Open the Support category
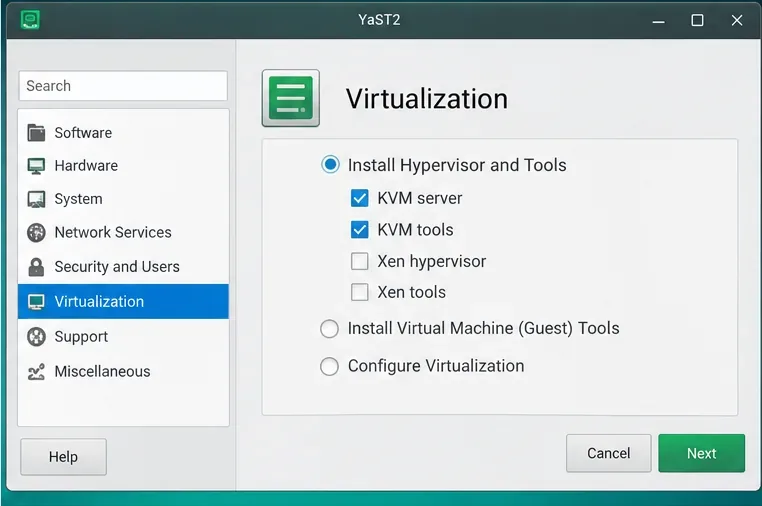 click(x=123, y=336)
